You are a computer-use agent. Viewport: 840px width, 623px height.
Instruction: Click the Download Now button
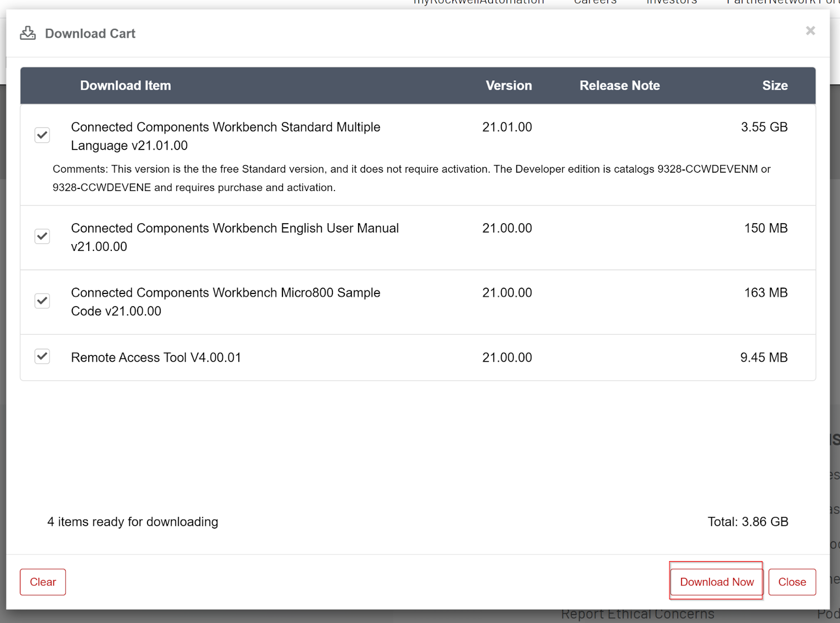click(717, 582)
